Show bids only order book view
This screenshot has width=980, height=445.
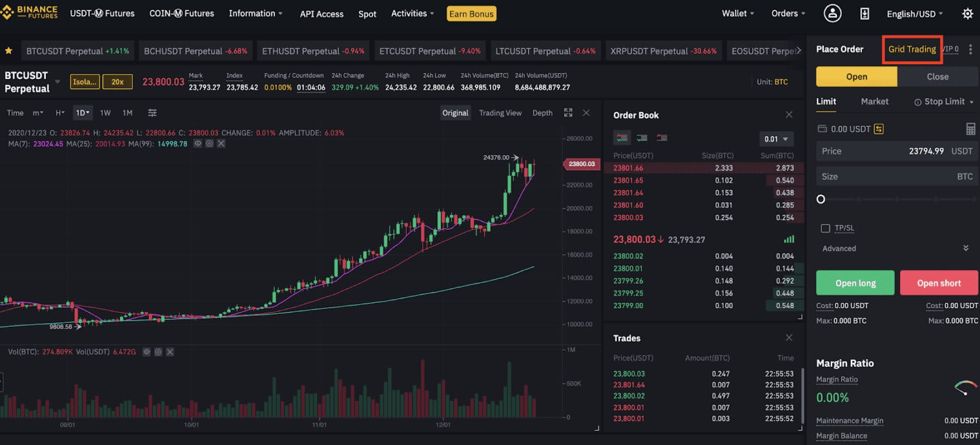[x=642, y=138]
